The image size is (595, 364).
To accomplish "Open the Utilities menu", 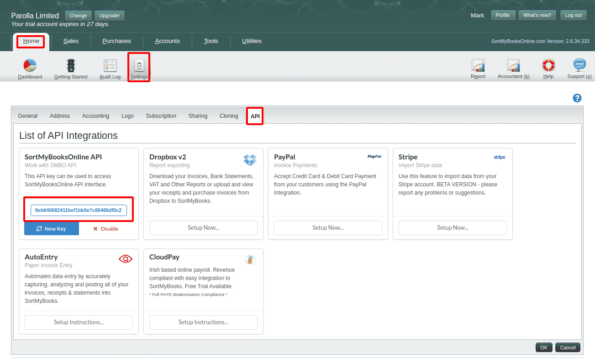I will (252, 41).
